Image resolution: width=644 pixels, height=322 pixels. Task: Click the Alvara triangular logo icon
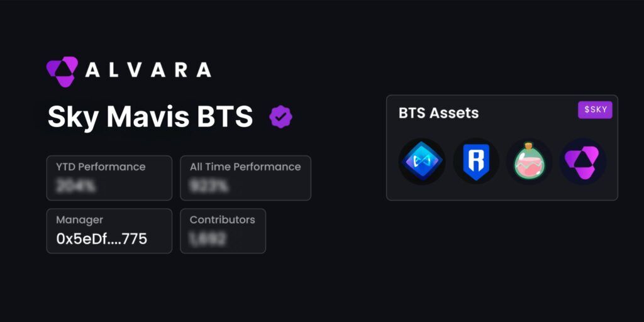[x=62, y=70]
